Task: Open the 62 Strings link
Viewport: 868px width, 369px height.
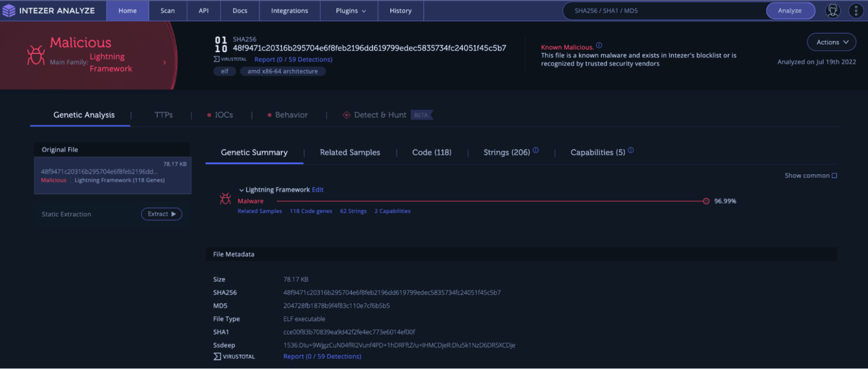Action: pyautogui.click(x=353, y=211)
